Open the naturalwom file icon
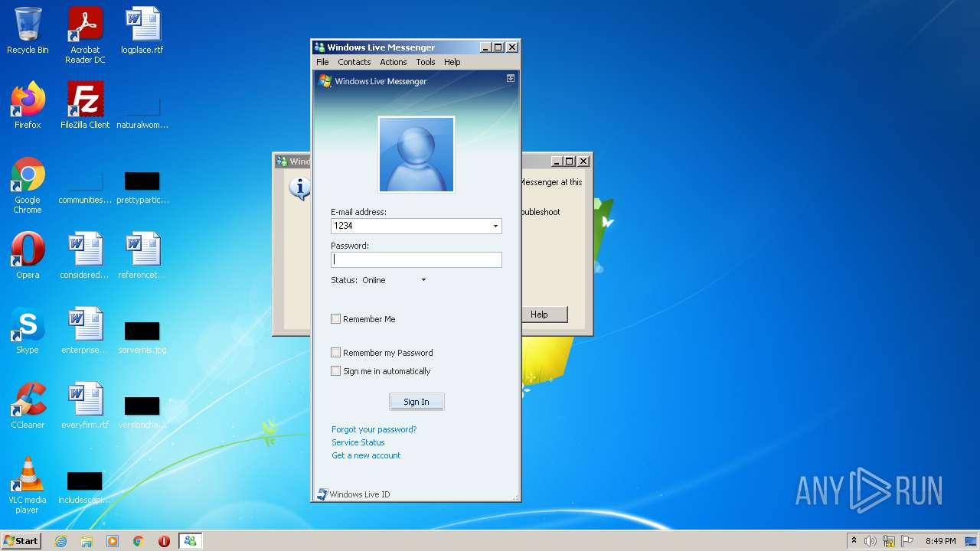Viewport: 980px width, 551px height. [142, 112]
